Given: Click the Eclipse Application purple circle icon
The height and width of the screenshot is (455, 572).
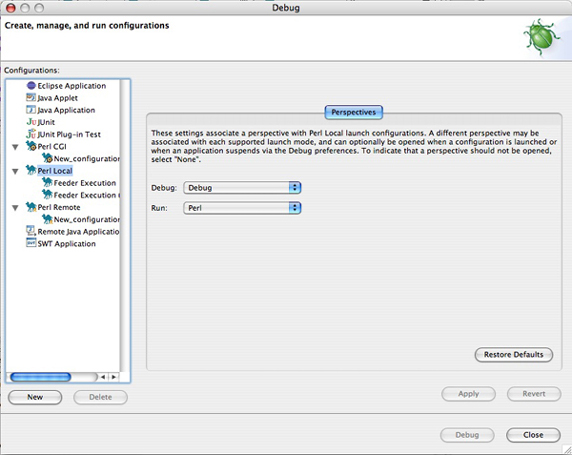Looking at the screenshot, I should tap(31, 85).
